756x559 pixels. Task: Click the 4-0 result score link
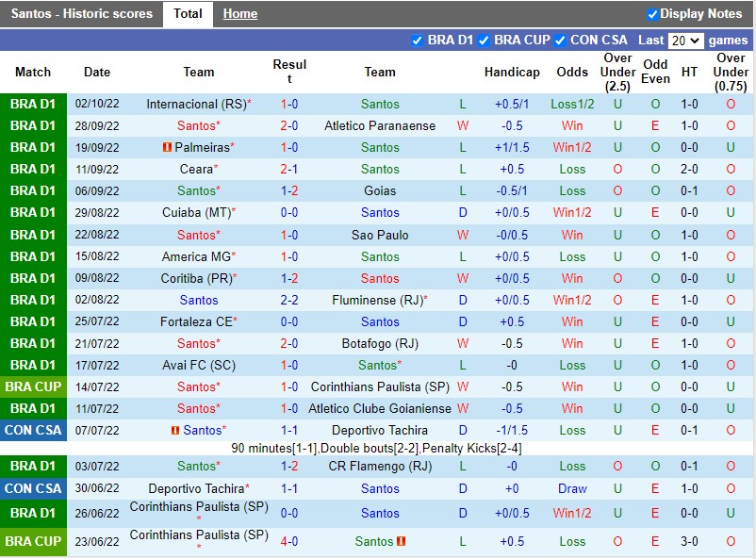289,542
